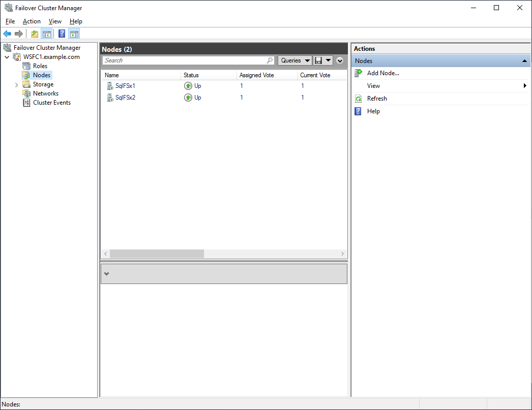The image size is (532, 410).
Task: Select the SqlFSx1 node row
Action: click(x=224, y=86)
